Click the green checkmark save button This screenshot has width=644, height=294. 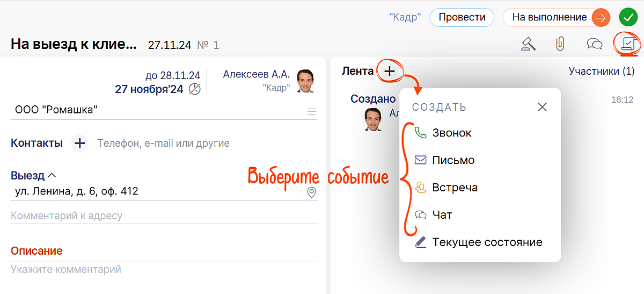pos(627,17)
